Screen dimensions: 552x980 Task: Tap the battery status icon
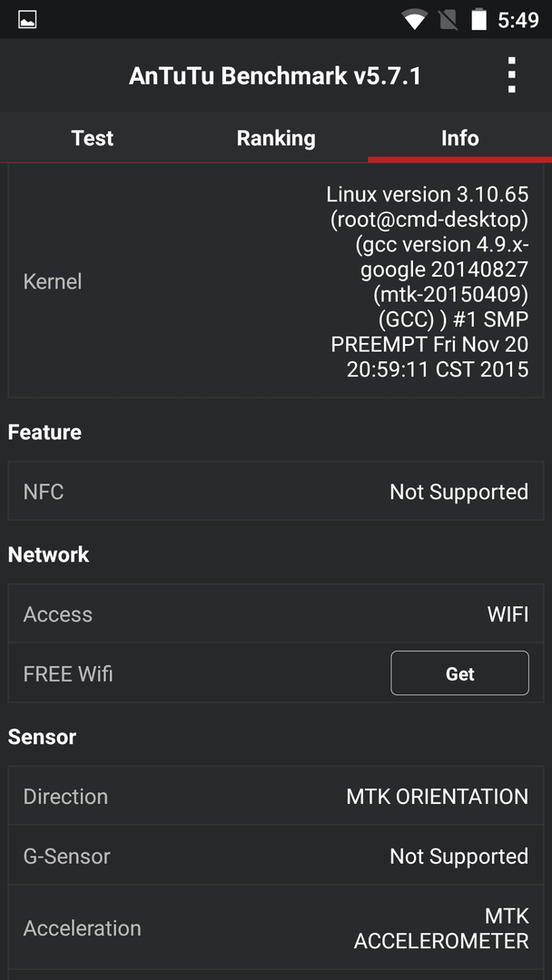pyautogui.click(x=478, y=20)
